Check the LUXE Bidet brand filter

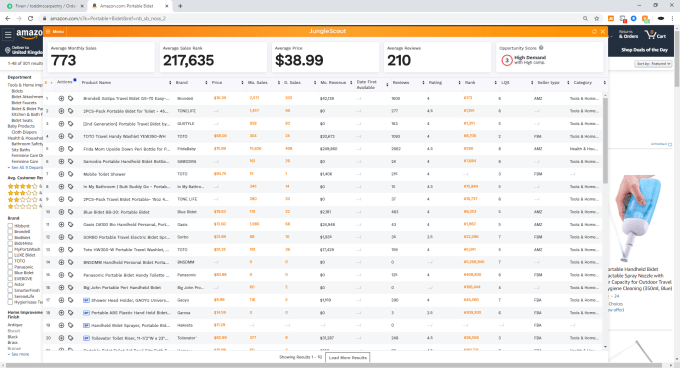pos(10,255)
